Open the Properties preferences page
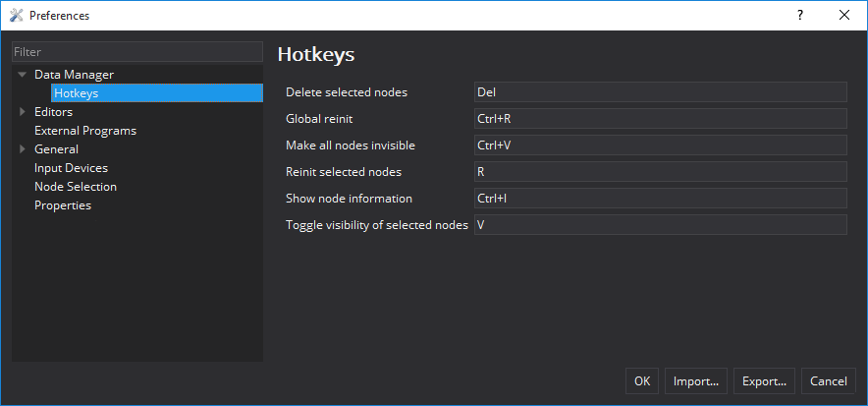This screenshot has width=868, height=406. [63, 205]
